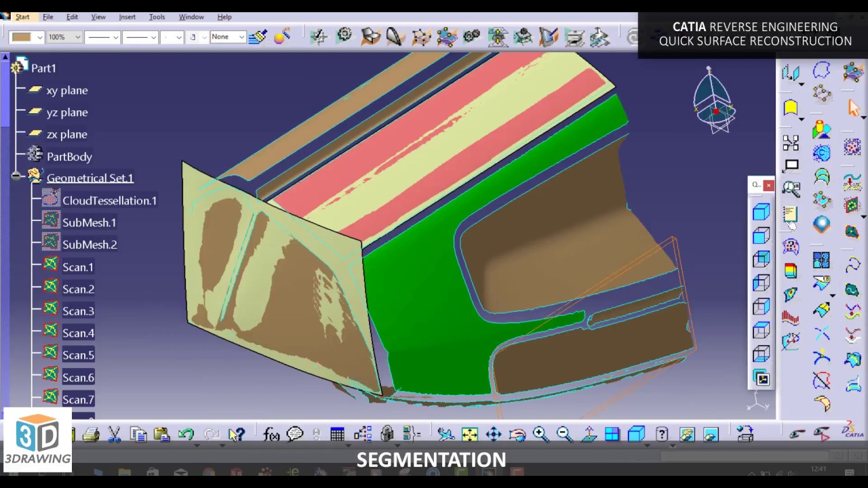
Task: Select Scan.7 in the tree
Action: 78,399
